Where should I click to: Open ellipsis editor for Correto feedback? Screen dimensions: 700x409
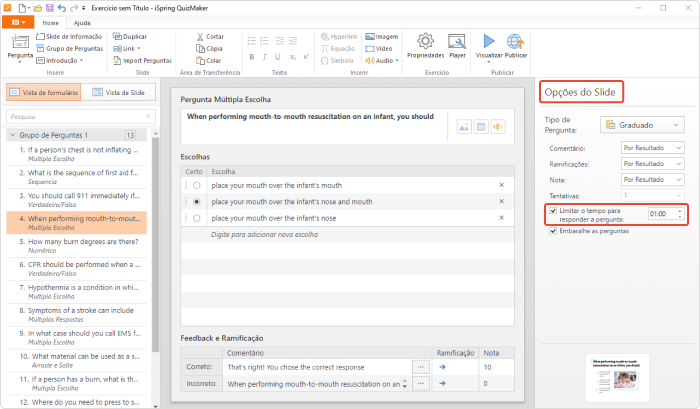tap(421, 367)
